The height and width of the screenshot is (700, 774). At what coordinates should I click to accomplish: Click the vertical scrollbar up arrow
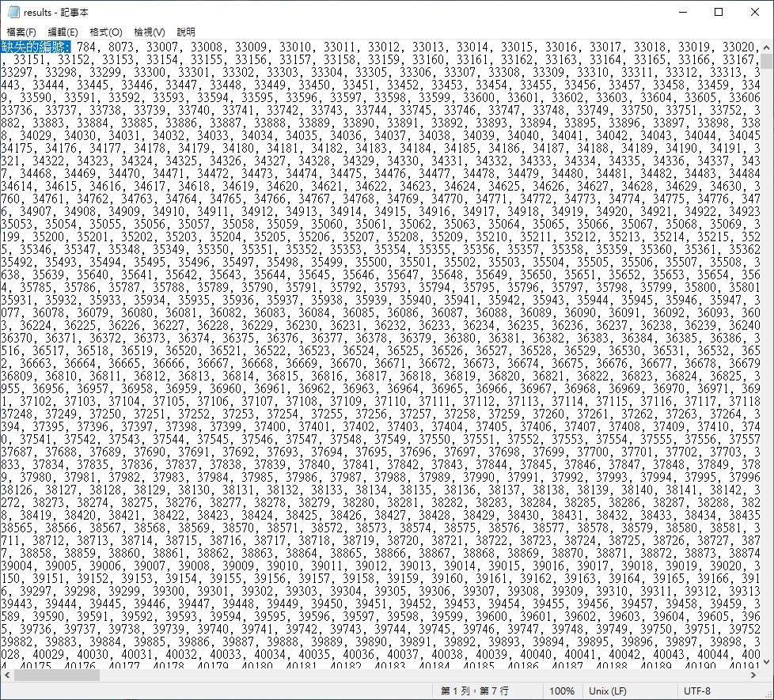(766, 47)
